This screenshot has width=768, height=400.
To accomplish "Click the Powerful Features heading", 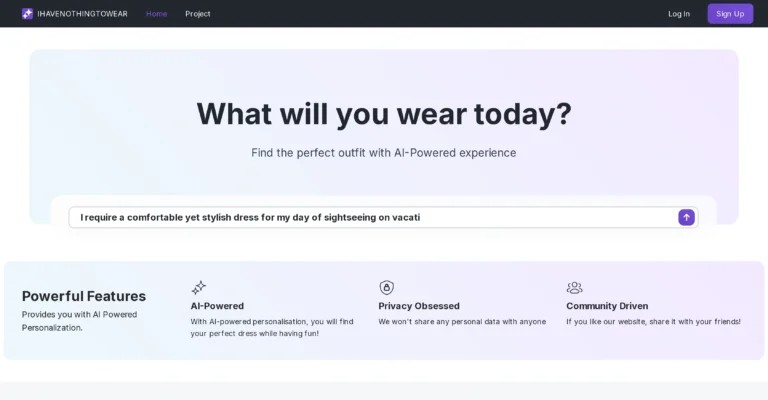I will pos(84,296).
